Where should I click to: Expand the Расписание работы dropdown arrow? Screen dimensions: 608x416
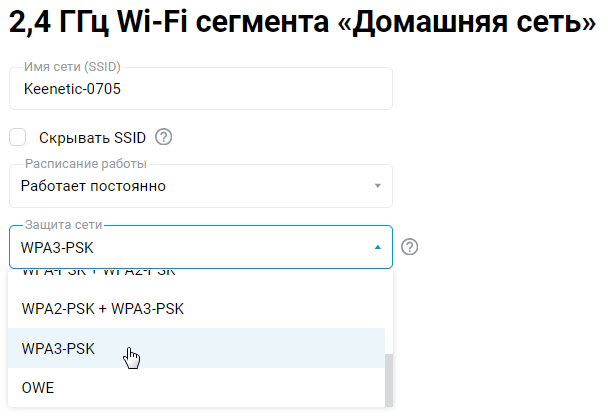[x=377, y=186]
